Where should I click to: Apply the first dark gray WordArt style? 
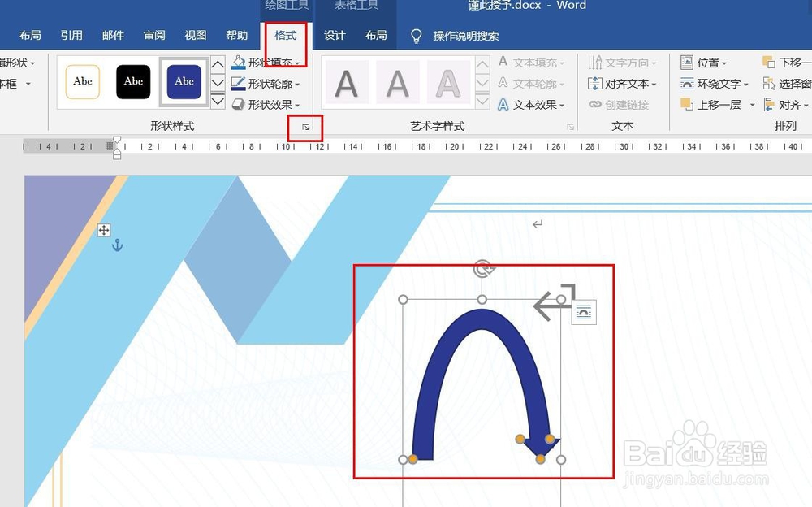(347, 83)
